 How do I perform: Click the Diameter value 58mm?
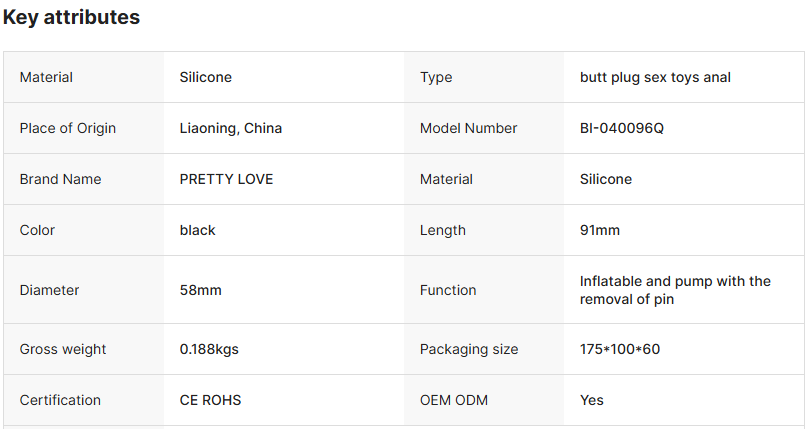pyautogui.click(x=200, y=290)
